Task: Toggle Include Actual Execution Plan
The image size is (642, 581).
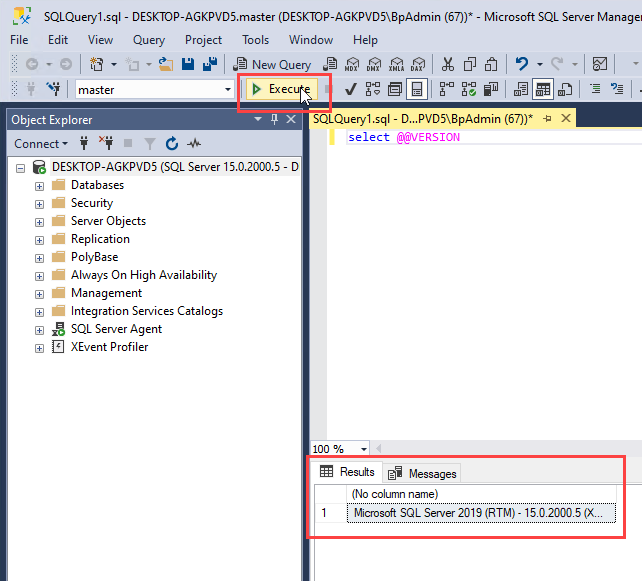Action: (446, 89)
